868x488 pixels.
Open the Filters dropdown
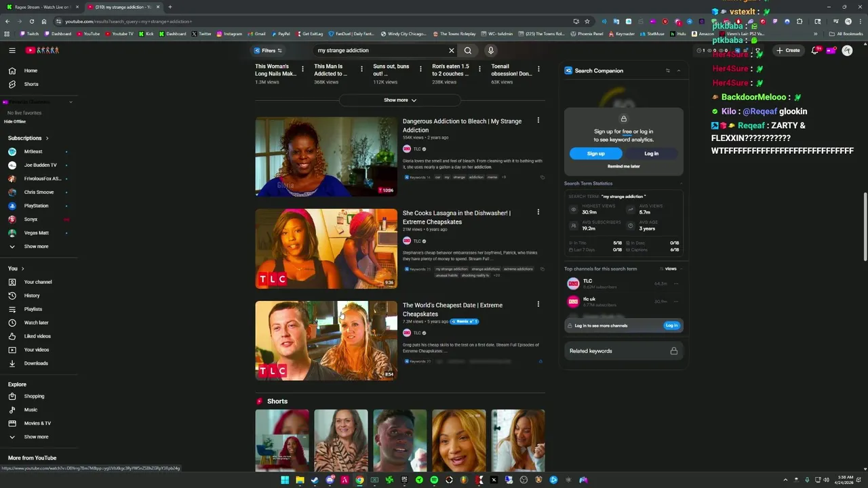pyautogui.click(x=268, y=50)
